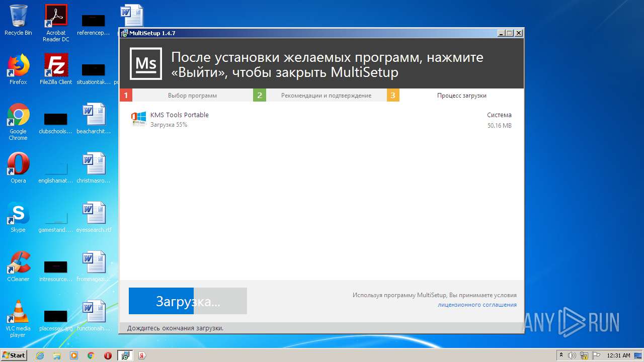Click the Загрузка 55% status text

click(169, 125)
